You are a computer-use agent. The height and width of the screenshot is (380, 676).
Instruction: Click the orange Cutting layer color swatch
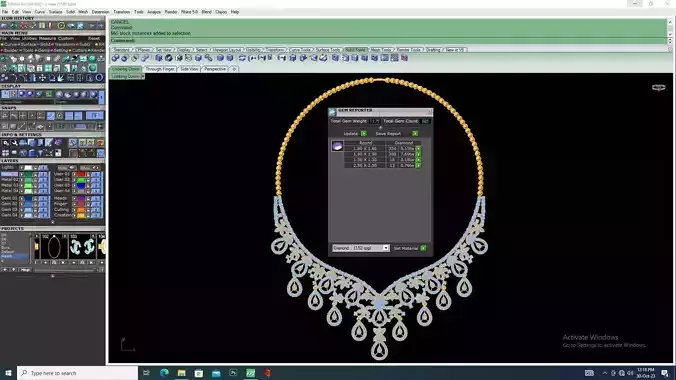click(81, 210)
